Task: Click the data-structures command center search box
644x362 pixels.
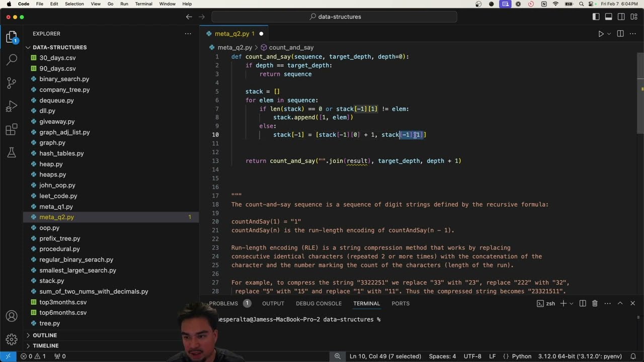Action: 334,17
